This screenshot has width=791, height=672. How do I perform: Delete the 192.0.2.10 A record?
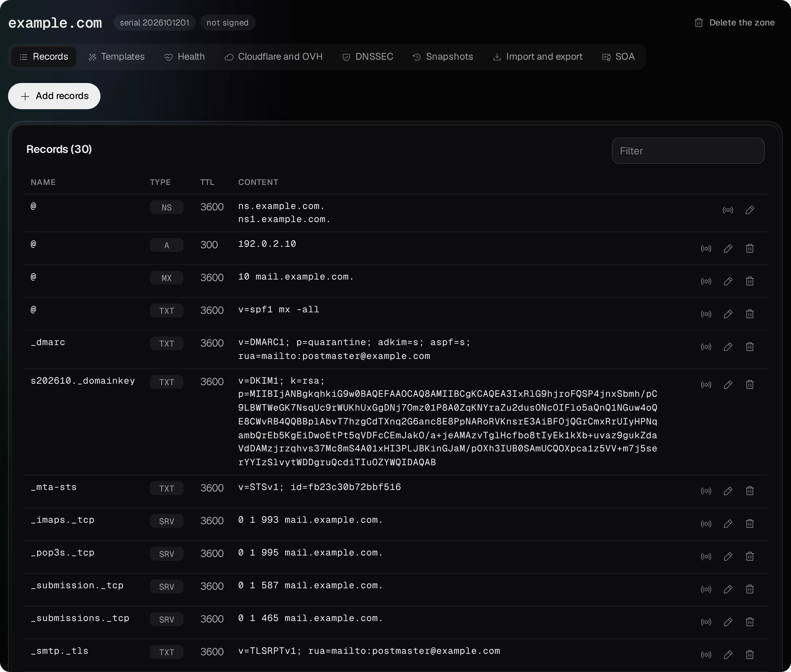tap(750, 248)
